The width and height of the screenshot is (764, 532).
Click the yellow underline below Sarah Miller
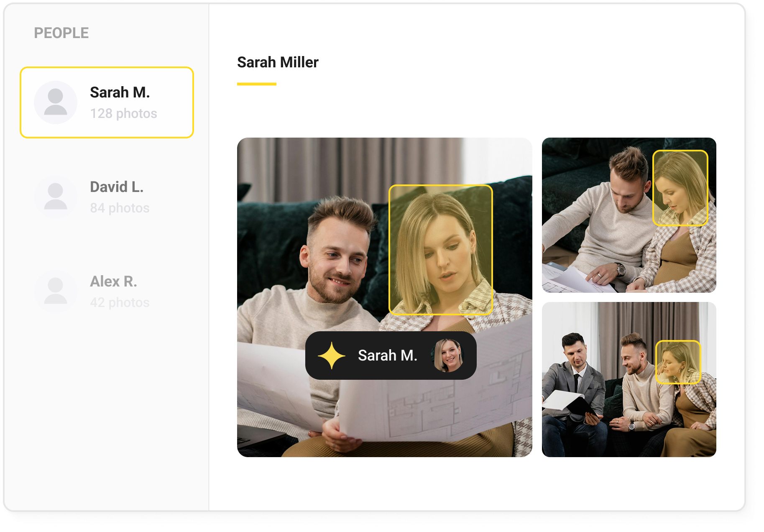tap(256, 84)
